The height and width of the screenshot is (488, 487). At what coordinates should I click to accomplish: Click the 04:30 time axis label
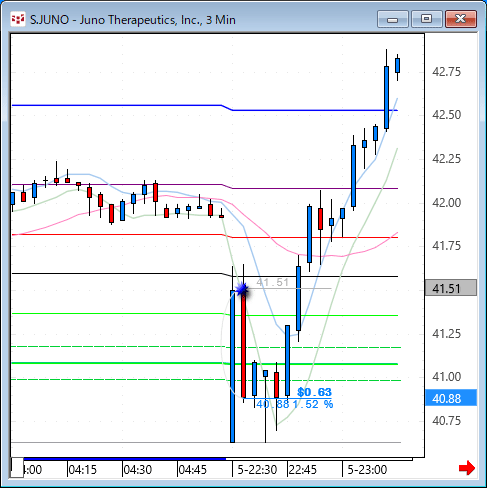tap(137, 470)
